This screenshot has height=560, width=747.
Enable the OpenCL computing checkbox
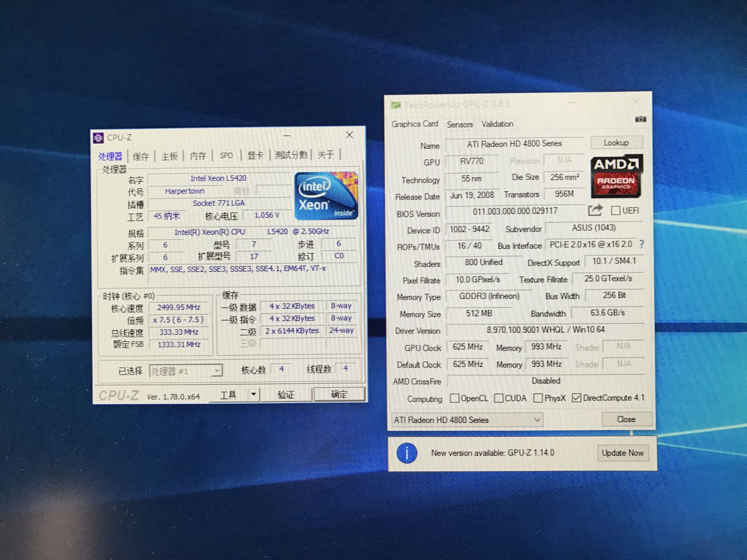[455, 398]
